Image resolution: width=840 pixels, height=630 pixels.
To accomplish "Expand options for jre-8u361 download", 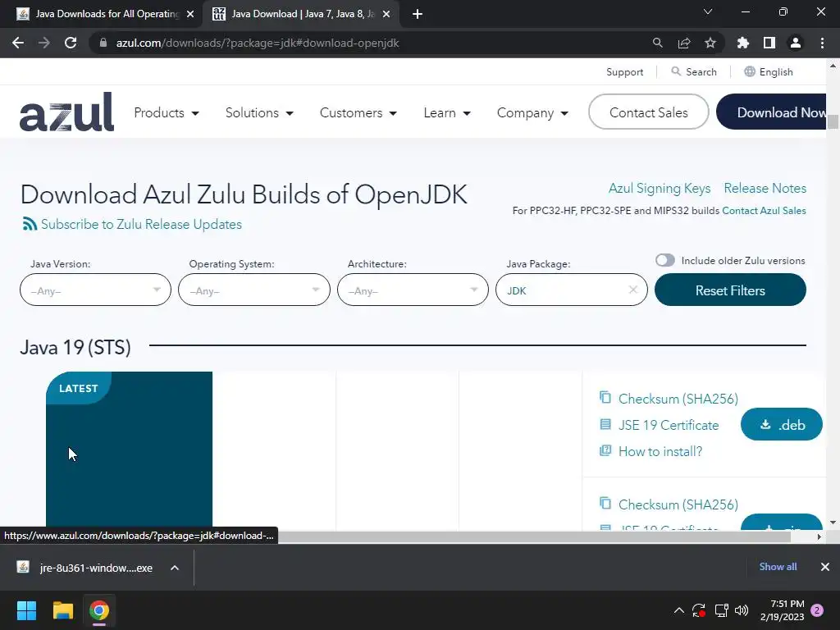I will pos(175,568).
